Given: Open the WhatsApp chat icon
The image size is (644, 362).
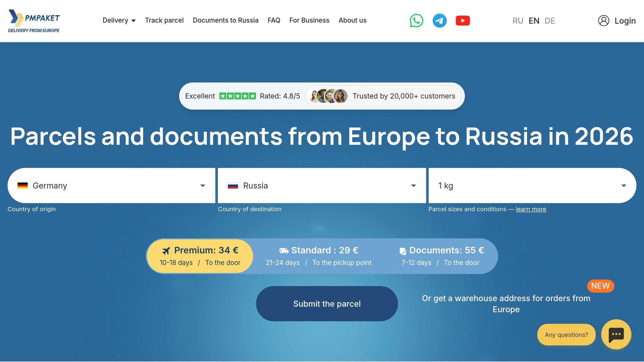Looking at the screenshot, I should click(x=416, y=21).
